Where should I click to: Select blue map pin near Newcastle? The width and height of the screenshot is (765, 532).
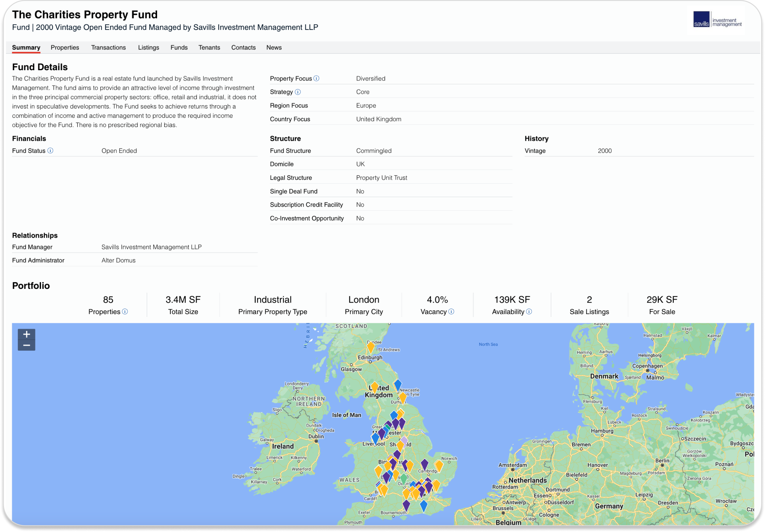398,385
